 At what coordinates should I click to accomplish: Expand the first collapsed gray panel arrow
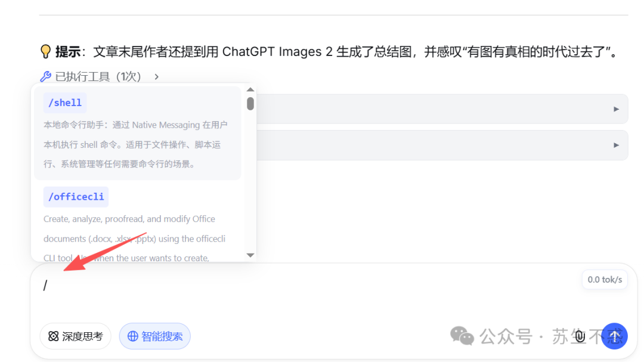tap(616, 109)
